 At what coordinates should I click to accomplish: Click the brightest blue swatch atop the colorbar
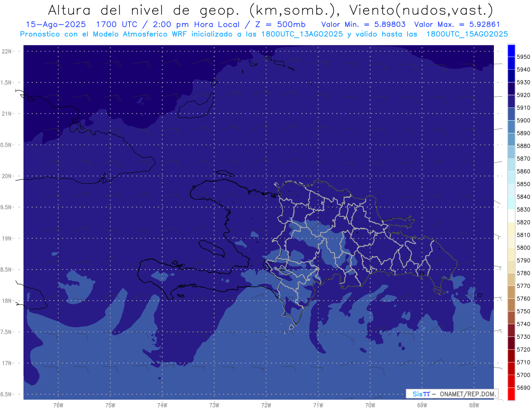[x=511, y=50]
